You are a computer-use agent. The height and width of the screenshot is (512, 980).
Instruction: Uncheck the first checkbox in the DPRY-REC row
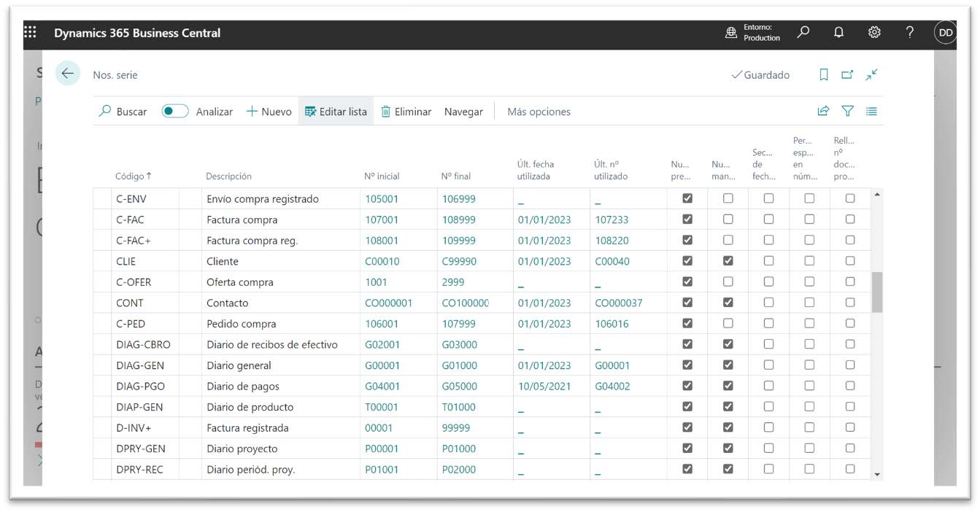(687, 469)
